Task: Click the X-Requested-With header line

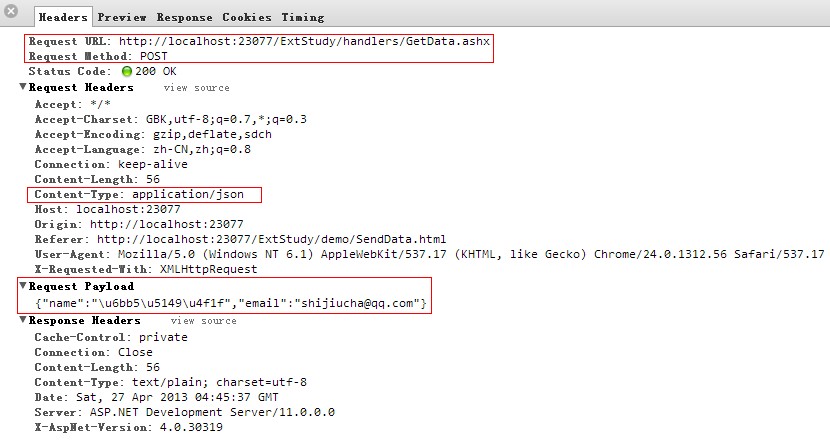Action: 145,270
